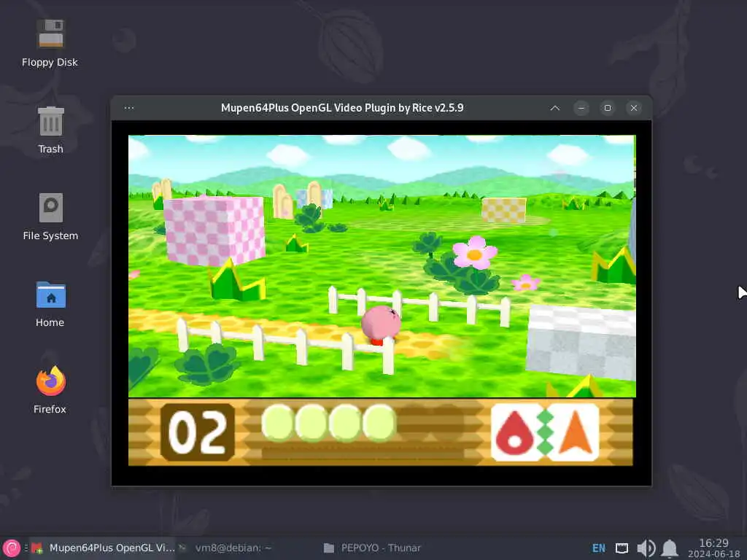Click the orange arrow ability icon
747x560 pixels.
(576, 432)
